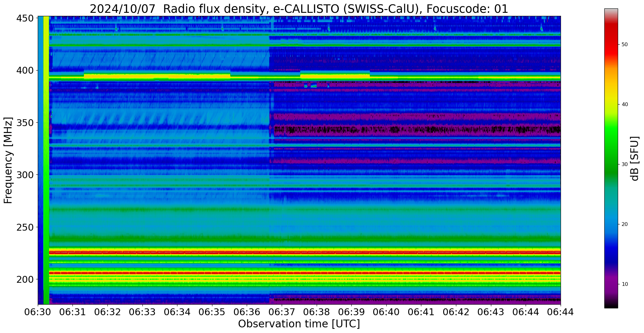Click the 350 frequency tick label

(x=25, y=123)
